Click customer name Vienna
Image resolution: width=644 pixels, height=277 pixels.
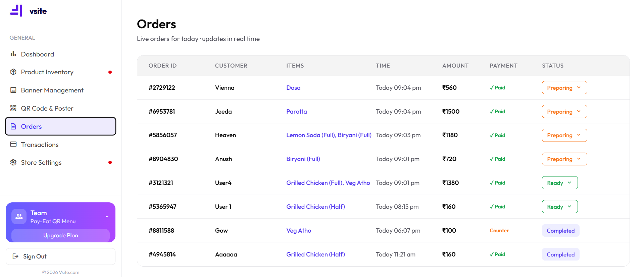click(x=225, y=88)
